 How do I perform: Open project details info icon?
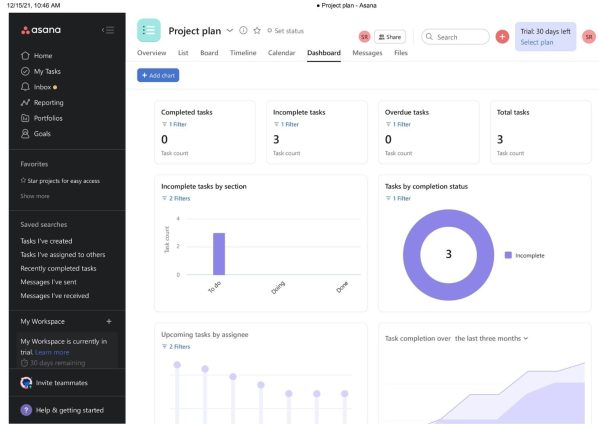243,31
